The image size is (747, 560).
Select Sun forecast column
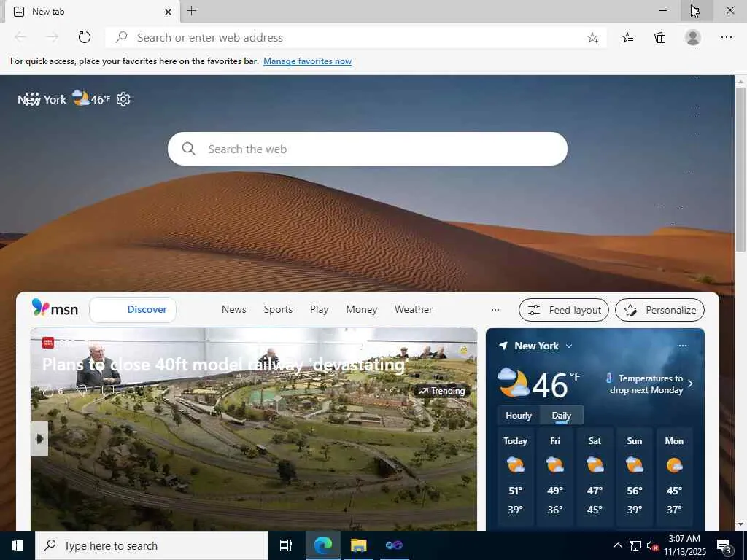(634, 475)
